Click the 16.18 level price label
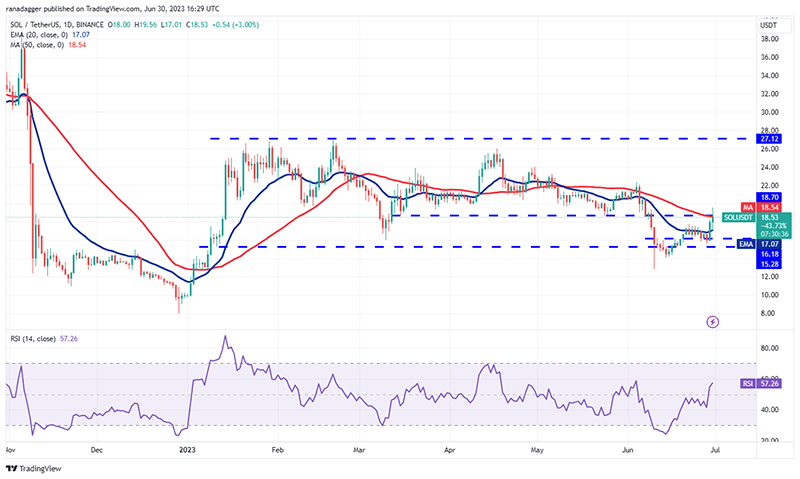 coord(769,254)
